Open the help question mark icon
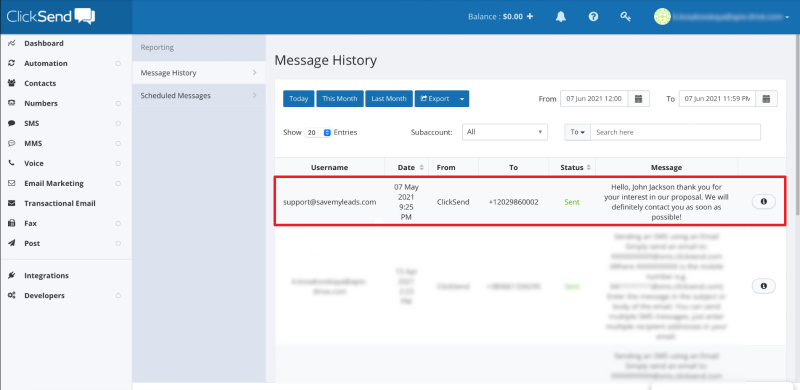Image resolution: width=800 pixels, height=390 pixels. tap(593, 16)
